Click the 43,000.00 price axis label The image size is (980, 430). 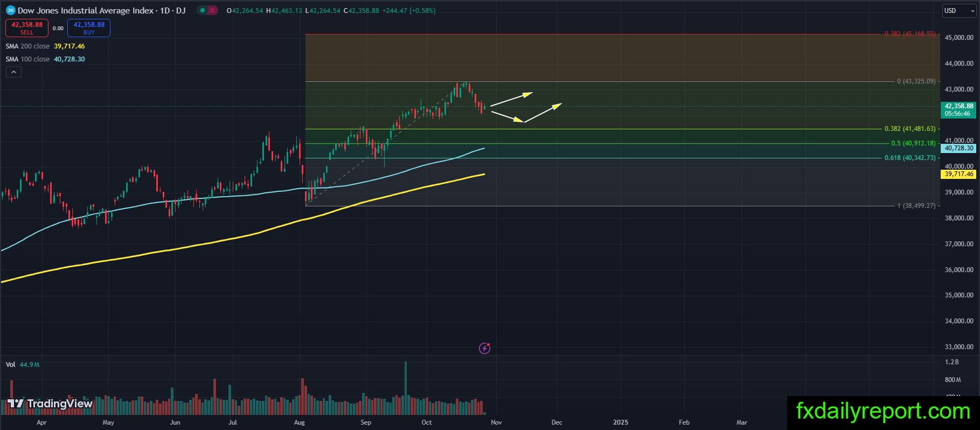click(x=959, y=89)
